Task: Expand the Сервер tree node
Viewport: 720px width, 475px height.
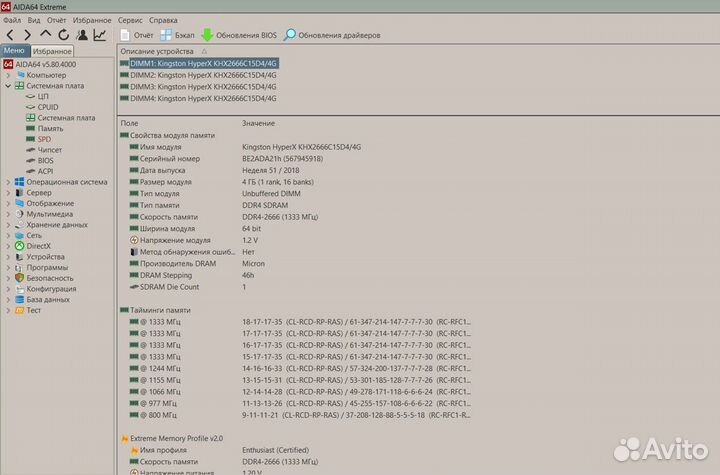Action: (8, 192)
